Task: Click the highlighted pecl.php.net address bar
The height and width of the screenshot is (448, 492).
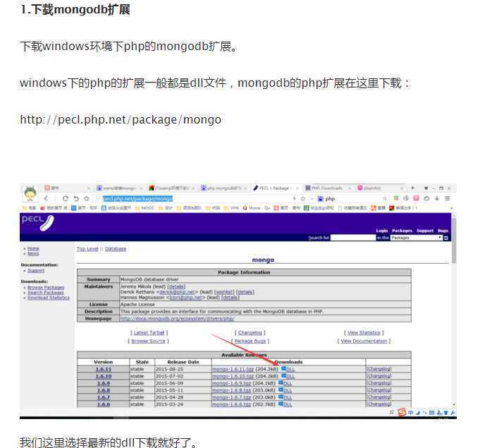Action: (x=137, y=198)
